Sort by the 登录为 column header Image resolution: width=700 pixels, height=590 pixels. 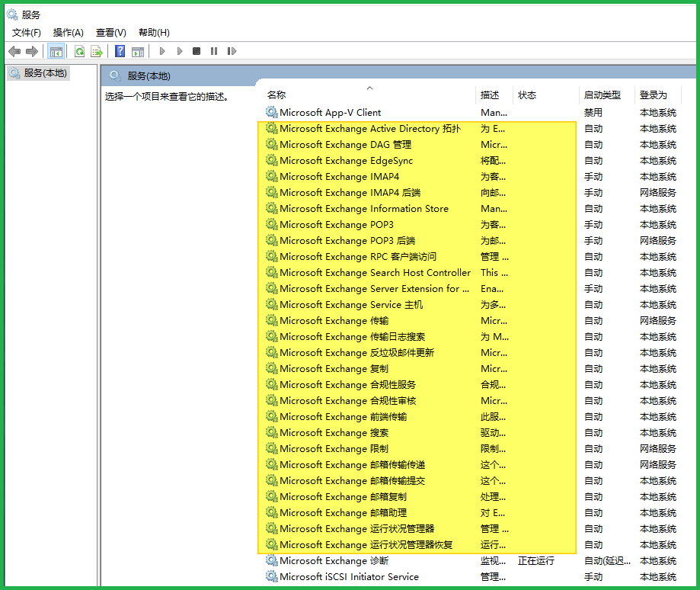(653, 95)
